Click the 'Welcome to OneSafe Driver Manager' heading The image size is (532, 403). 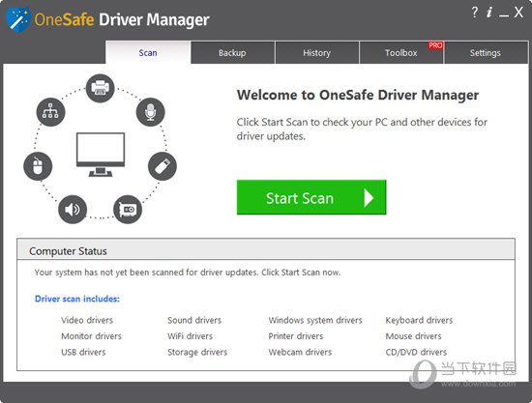(x=358, y=95)
